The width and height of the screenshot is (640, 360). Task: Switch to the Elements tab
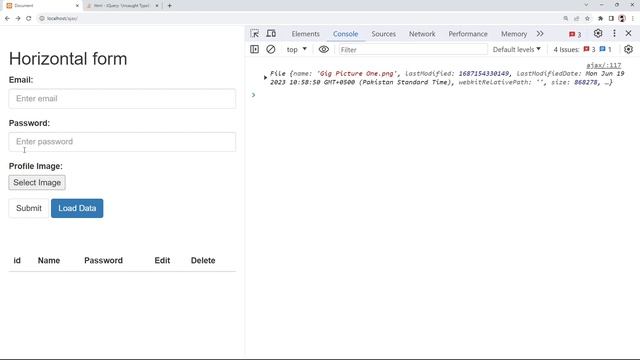tap(305, 34)
